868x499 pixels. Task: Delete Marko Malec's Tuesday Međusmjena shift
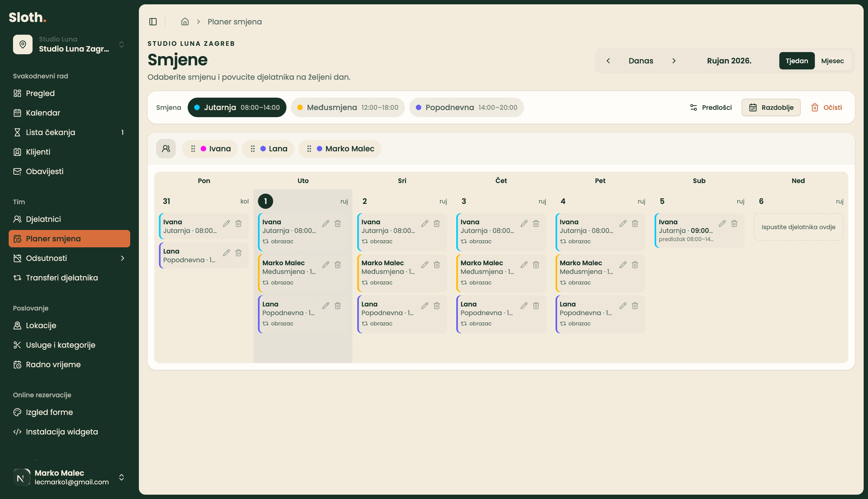click(337, 265)
